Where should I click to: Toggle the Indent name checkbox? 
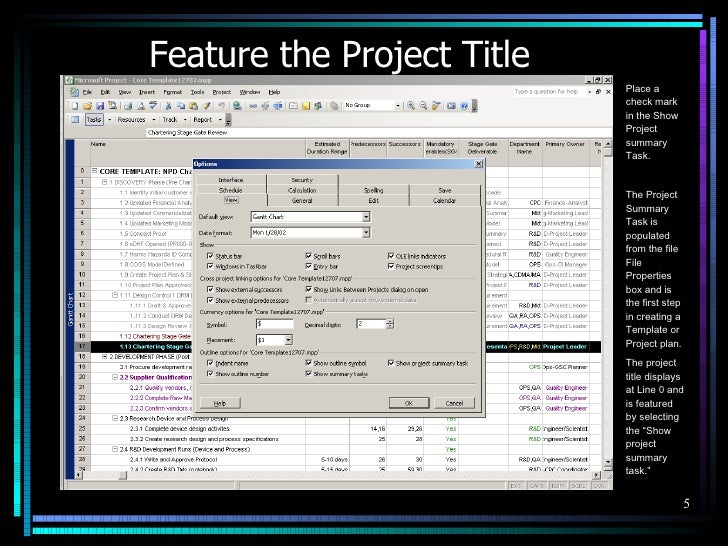pyautogui.click(x=210, y=363)
